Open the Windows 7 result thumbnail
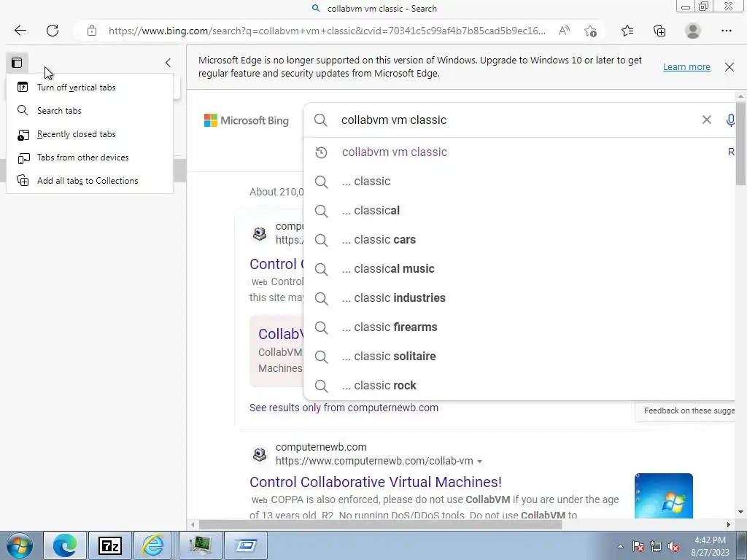The height and width of the screenshot is (560, 747). click(x=664, y=495)
